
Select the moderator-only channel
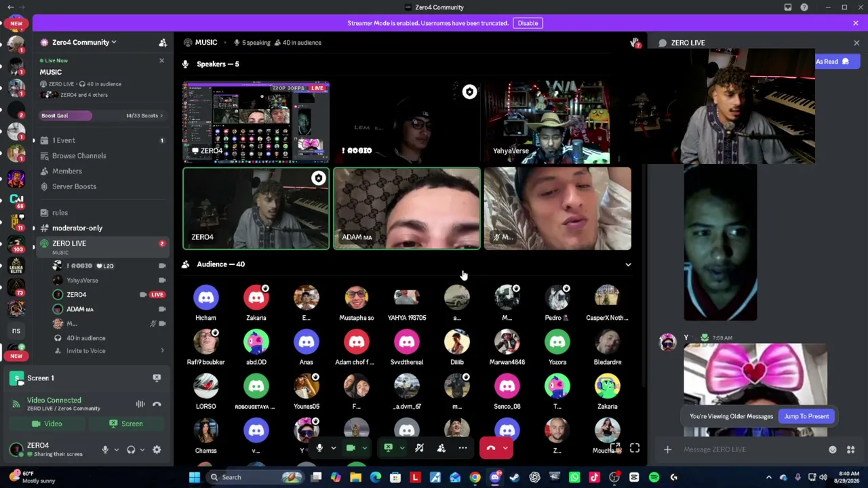(x=102, y=228)
